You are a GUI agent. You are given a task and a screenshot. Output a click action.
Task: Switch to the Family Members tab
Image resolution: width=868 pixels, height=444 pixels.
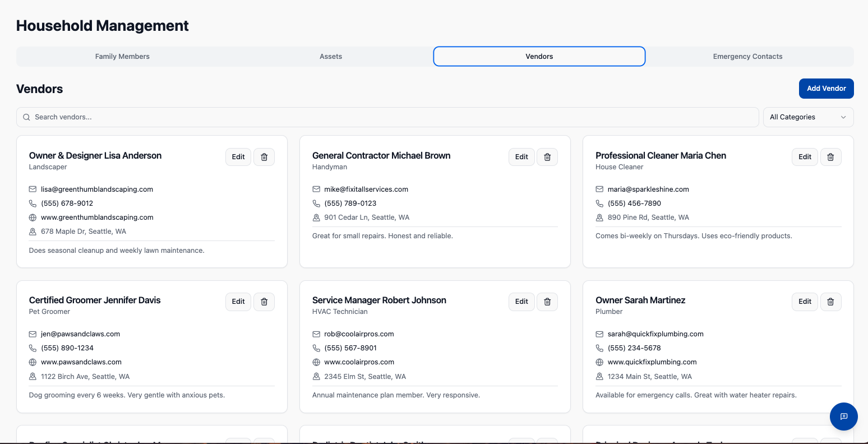coord(122,57)
